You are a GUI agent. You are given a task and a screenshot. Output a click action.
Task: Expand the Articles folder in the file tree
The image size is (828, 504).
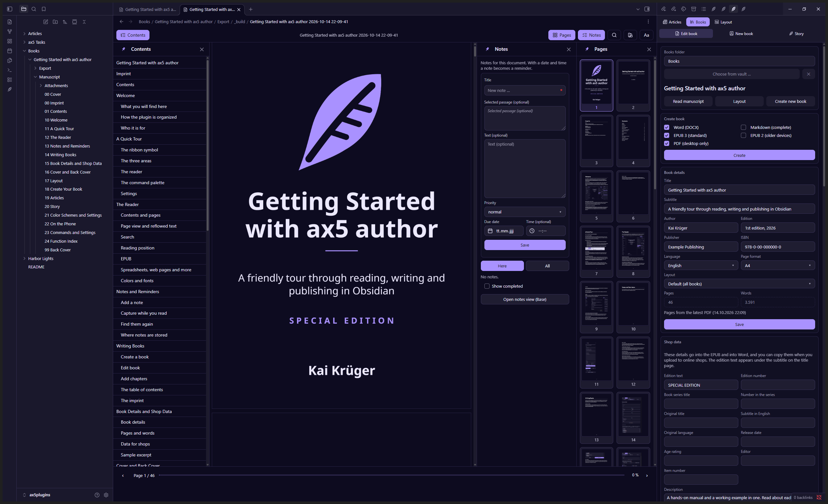pyautogui.click(x=24, y=34)
